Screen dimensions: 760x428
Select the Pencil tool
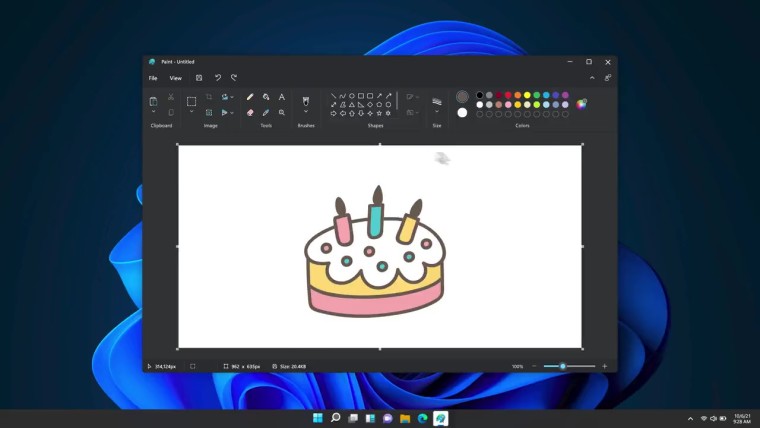[250, 97]
